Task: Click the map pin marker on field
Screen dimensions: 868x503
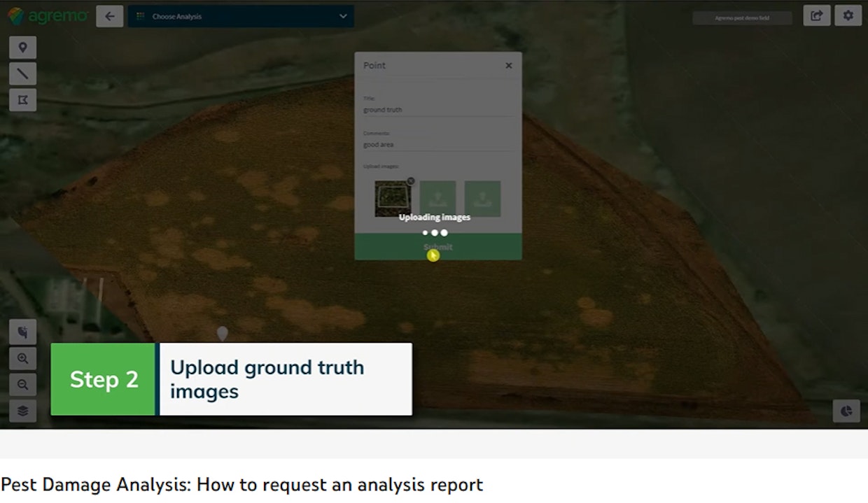Action: coord(223,333)
